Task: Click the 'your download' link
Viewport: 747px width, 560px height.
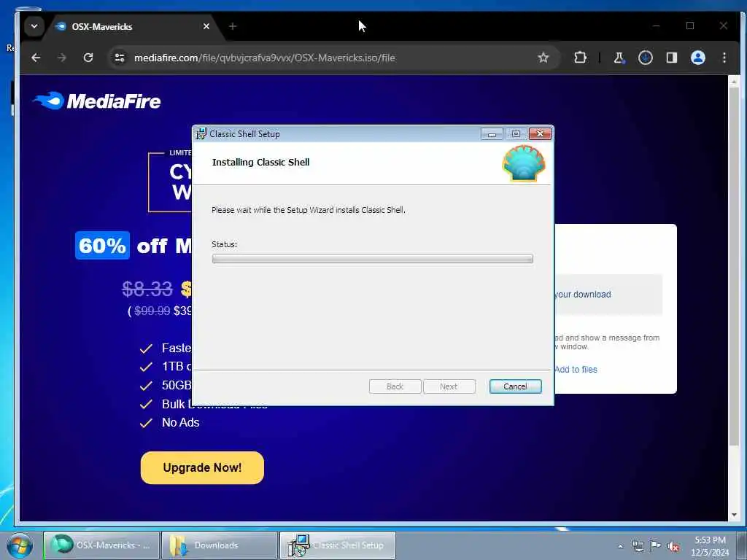Action: [583, 295]
